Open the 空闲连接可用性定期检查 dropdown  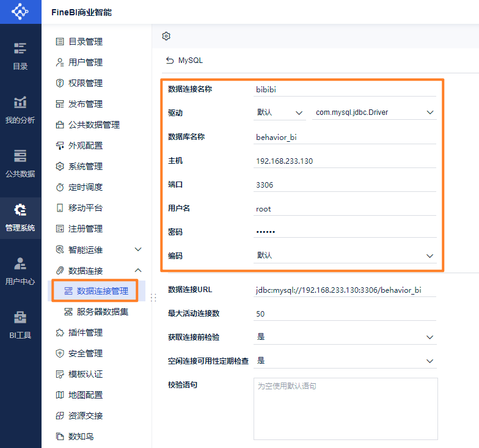pos(345,361)
